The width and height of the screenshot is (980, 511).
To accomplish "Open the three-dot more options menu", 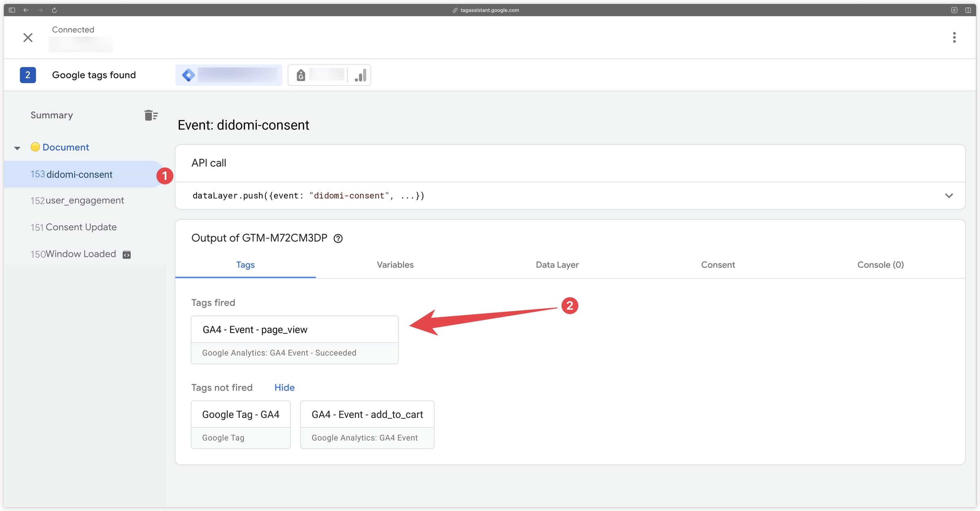I will (x=954, y=38).
